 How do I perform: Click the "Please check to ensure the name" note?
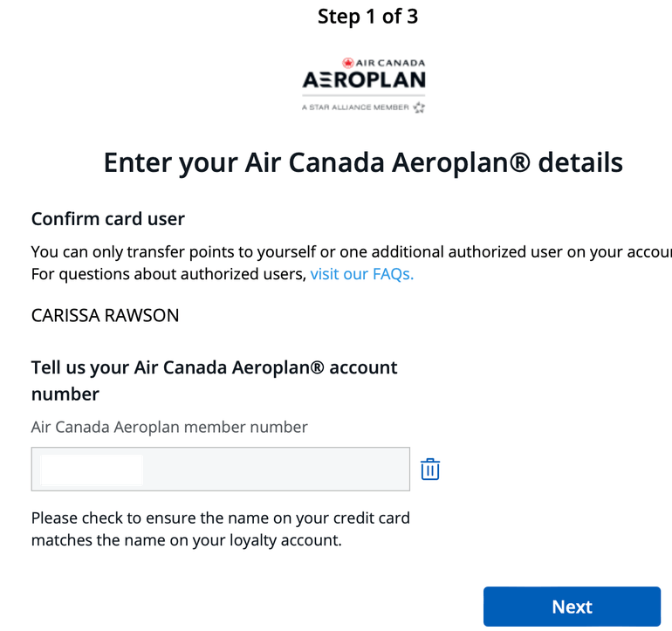click(220, 518)
